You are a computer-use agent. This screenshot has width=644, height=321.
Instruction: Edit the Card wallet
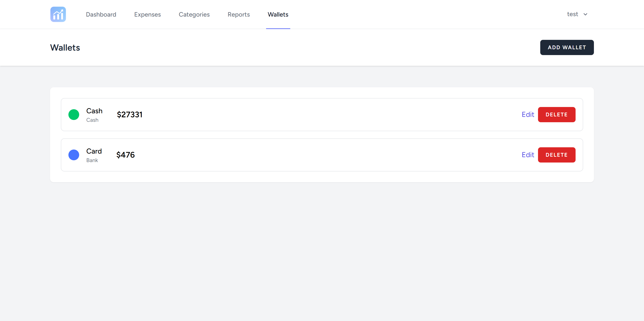527,155
